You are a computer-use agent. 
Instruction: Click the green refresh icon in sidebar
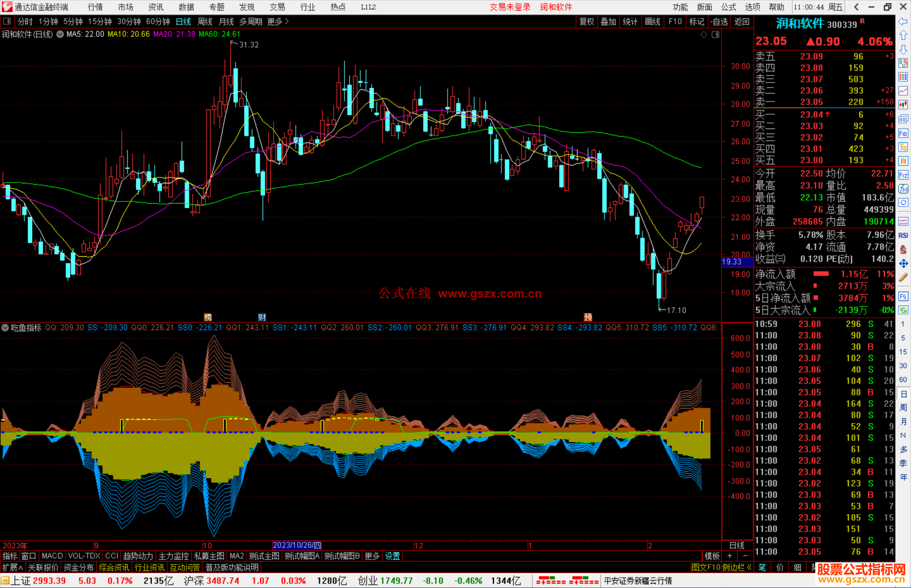(x=903, y=310)
